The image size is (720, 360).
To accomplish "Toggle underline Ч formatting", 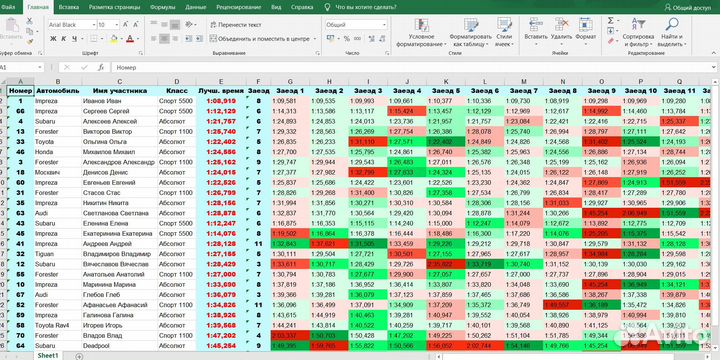I will pos(73,39).
